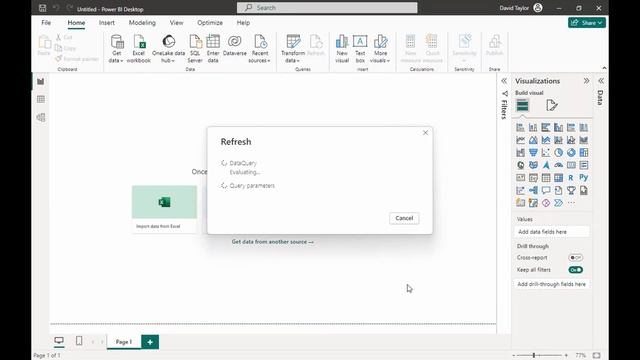This screenshot has height=360, width=640.
Task: Switch to the Help ribbon tab
Action: [243, 23]
